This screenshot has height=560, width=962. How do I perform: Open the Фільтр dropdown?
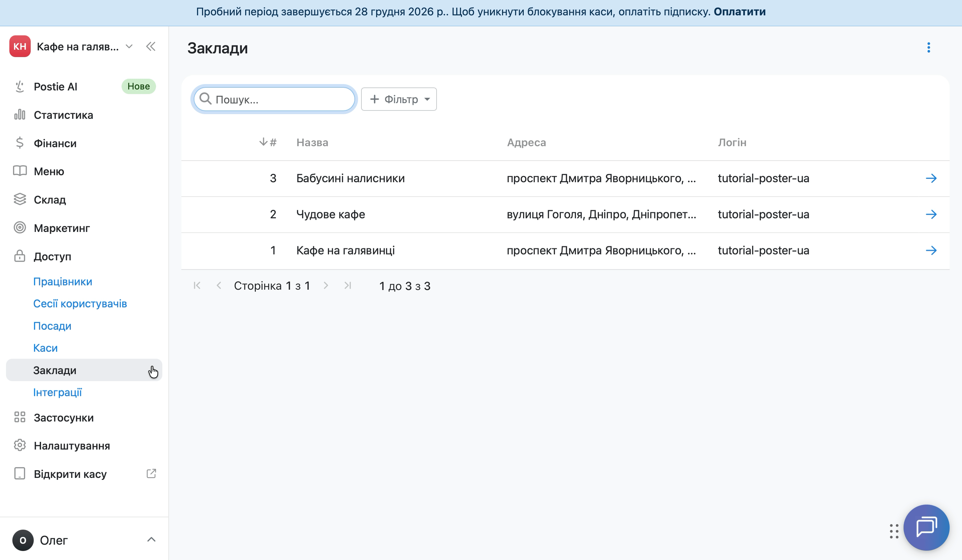pyautogui.click(x=399, y=99)
